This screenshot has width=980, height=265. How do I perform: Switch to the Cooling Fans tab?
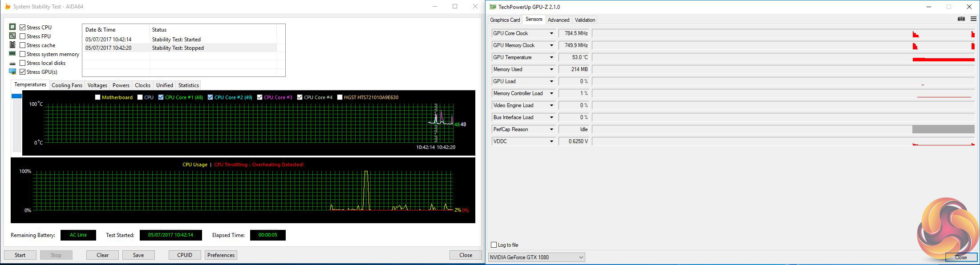click(67, 85)
